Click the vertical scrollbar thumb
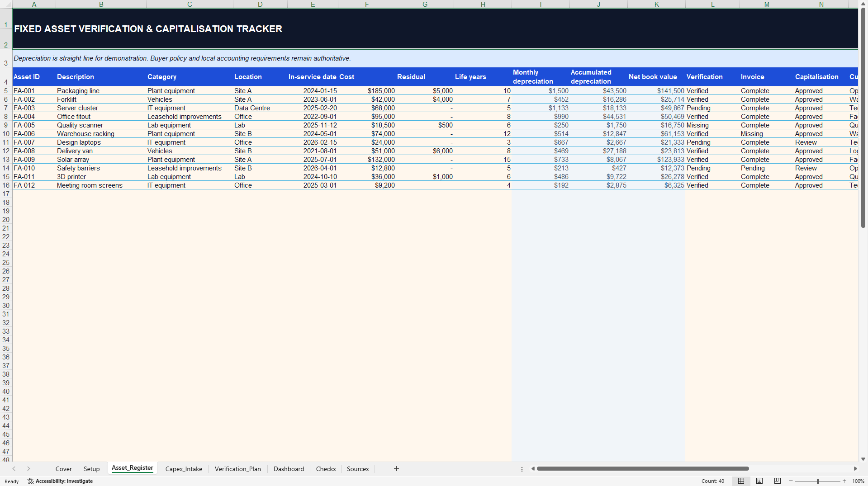Image resolution: width=868 pixels, height=486 pixels. [x=863, y=118]
